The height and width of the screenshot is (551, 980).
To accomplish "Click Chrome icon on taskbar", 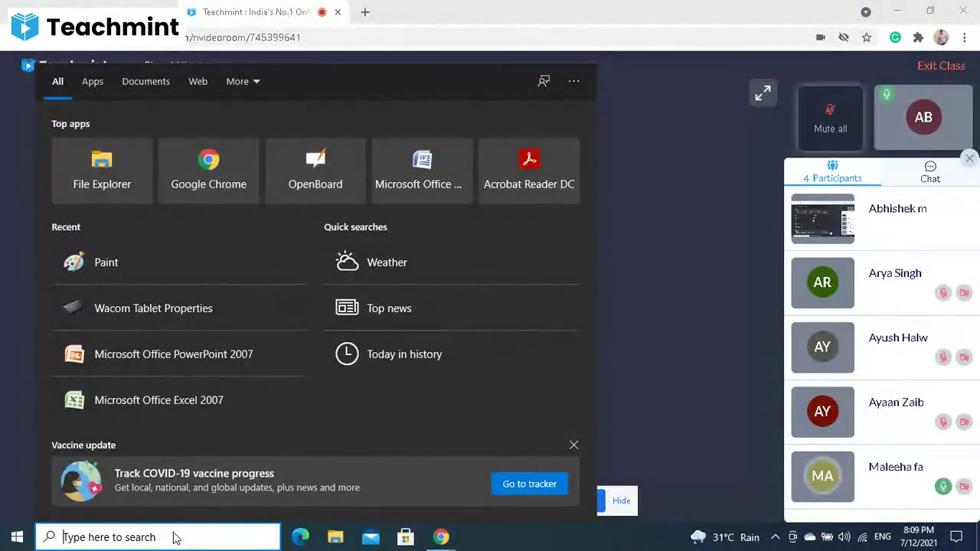I will [441, 536].
